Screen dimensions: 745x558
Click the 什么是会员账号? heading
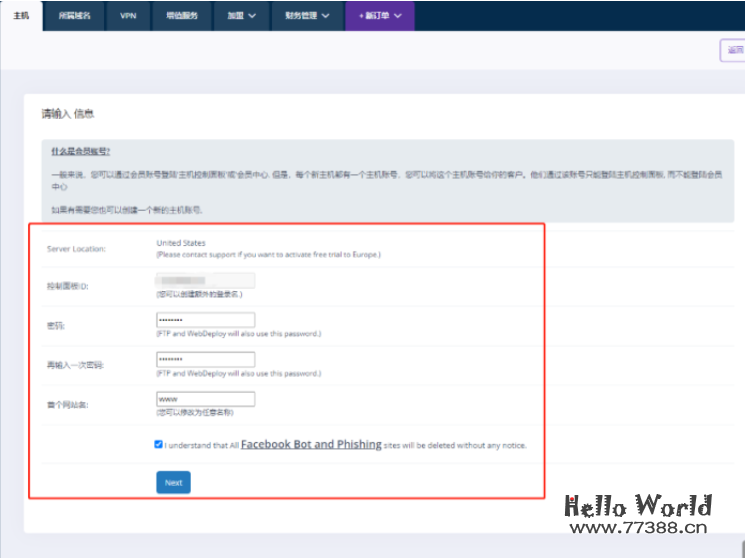click(81, 150)
